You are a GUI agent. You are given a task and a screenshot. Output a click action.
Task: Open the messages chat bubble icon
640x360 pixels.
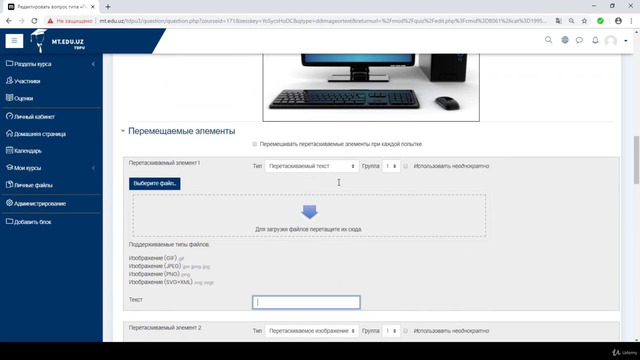(x=579, y=40)
